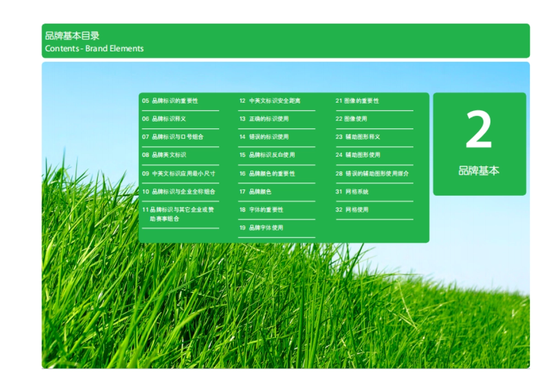Open entry 09 中英文标识应用最小尺寸
The height and width of the screenshot is (392, 550).
179,174
